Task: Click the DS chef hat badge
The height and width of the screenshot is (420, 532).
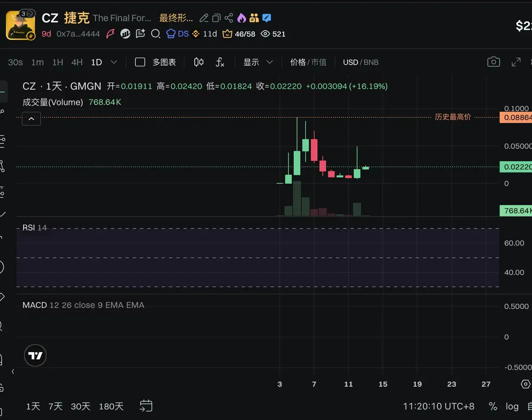Action: click(177, 34)
